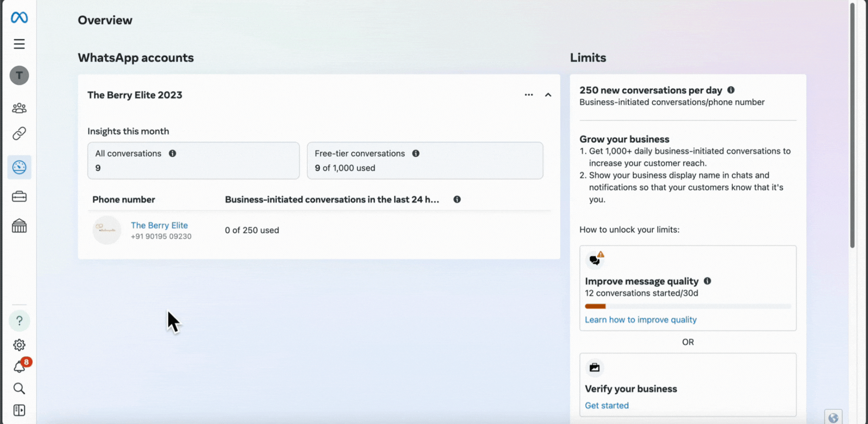Click the message quality warning chat icon

coord(595,259)
